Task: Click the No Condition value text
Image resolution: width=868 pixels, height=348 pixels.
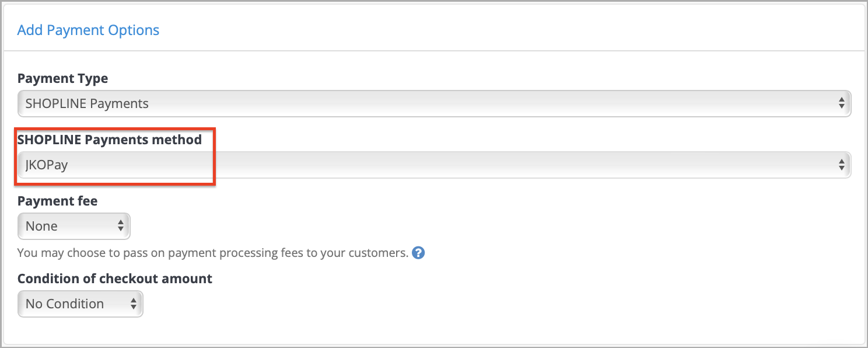Action: [65, 304]
